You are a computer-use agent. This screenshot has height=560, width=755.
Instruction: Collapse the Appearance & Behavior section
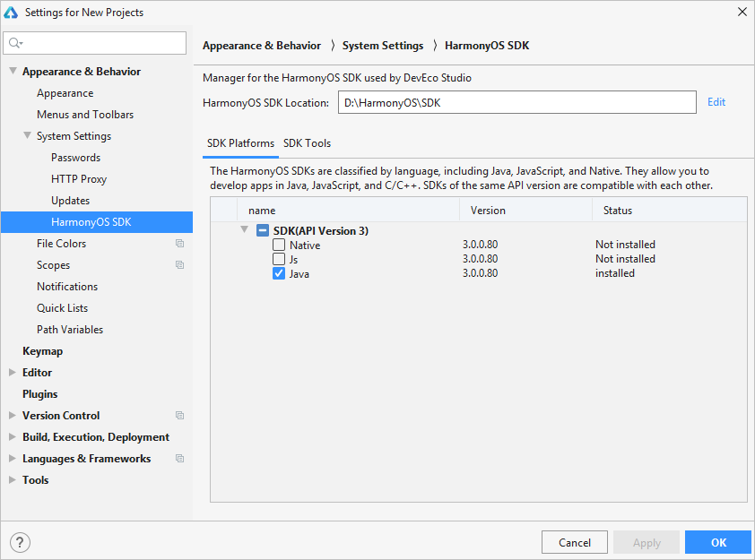pos(13,72)
